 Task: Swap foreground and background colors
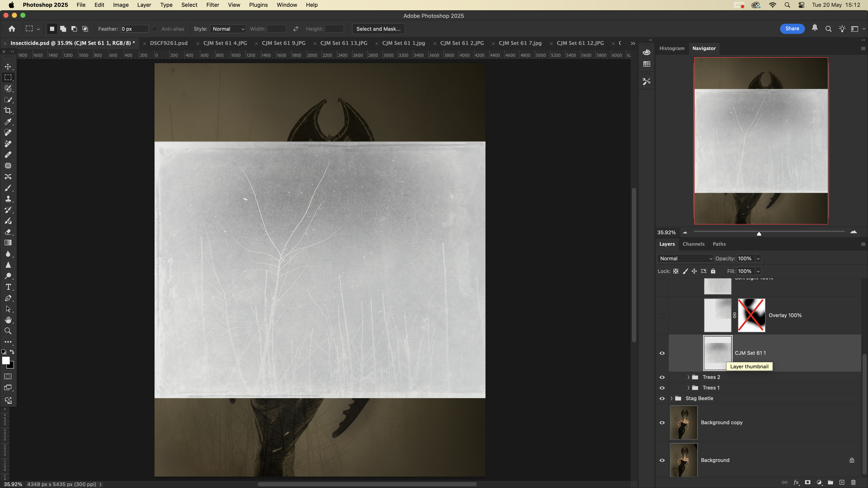12,352
